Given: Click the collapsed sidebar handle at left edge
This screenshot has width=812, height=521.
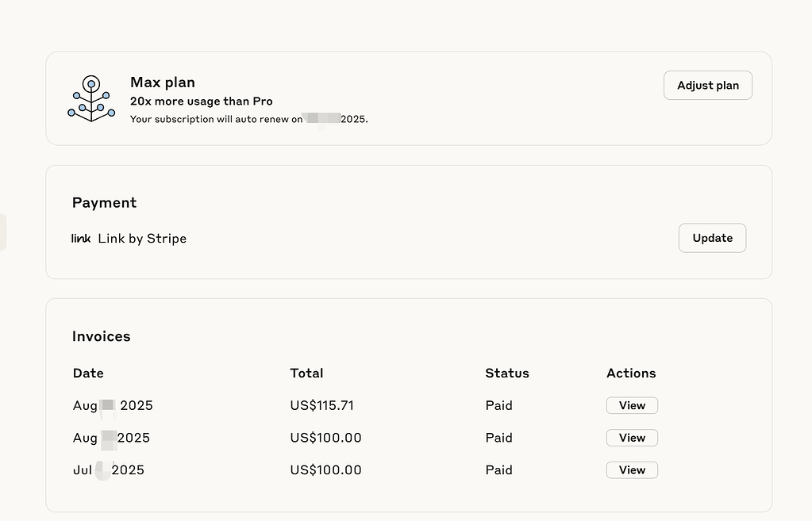Looking at the screenshot, I should [3, 232].
